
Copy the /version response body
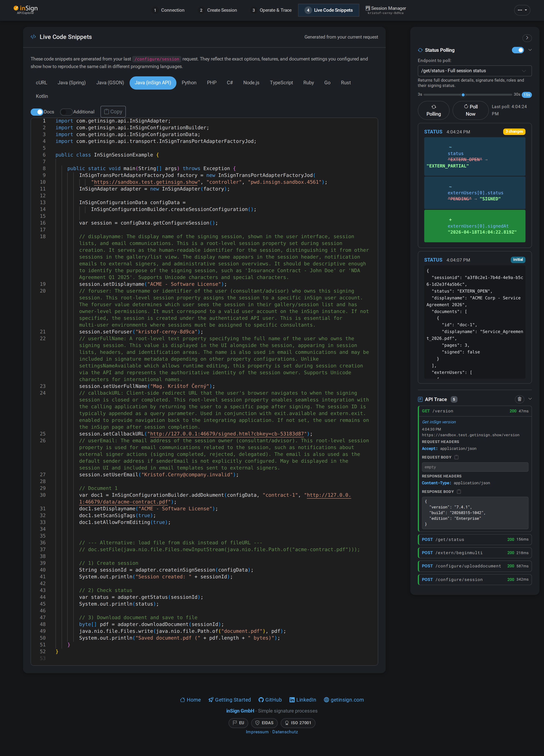[x=459, y=491]
